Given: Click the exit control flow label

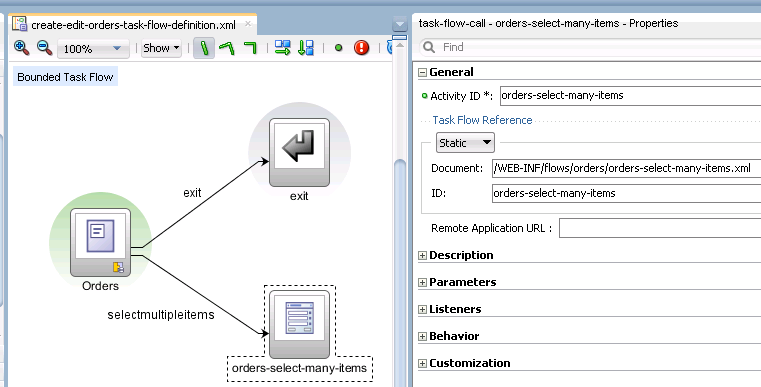Looking at the screenshot, I should click(x=192, y=193).
